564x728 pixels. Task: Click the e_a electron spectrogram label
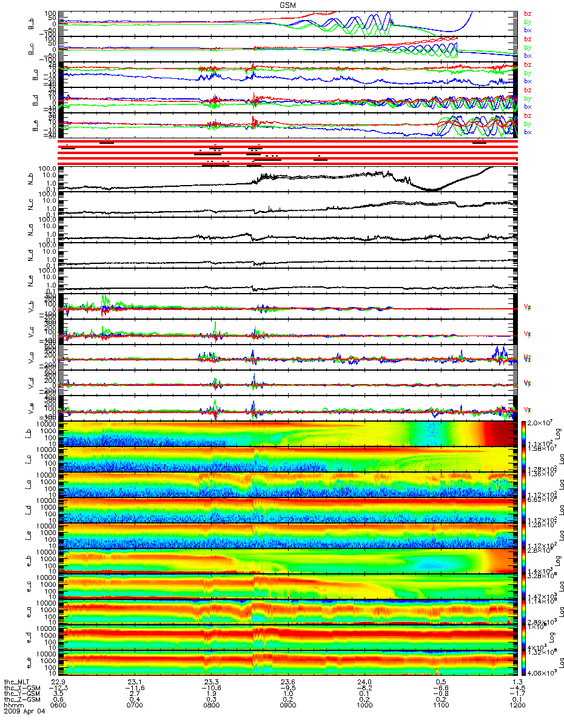(30, 612)
